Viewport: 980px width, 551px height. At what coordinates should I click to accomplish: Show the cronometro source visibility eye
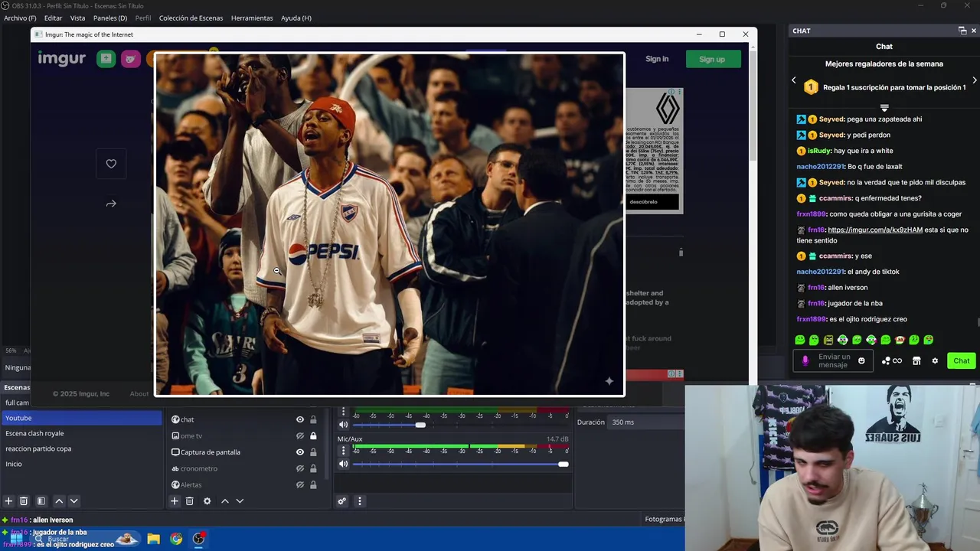click(x=300, y=468)
